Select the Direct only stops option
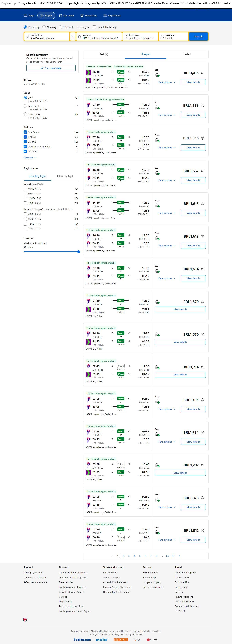Viewport: 232px width, 644px height. pyautogui.click(x=25, y=106)
